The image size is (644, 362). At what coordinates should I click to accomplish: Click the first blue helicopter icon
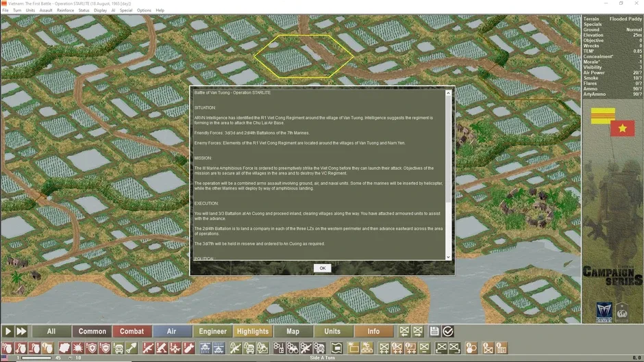(x=206, y=348)
